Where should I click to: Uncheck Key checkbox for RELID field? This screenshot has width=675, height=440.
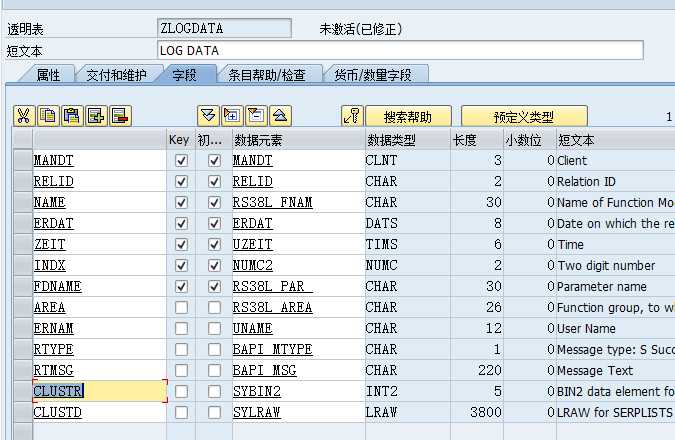pos(181,181)
